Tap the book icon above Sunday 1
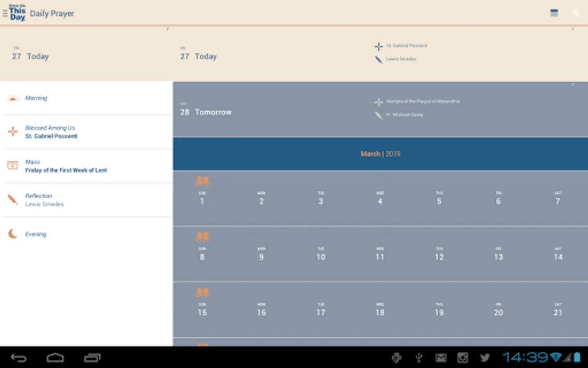The width and height of the screenshot is (588, 368). (x=203, y=181)
